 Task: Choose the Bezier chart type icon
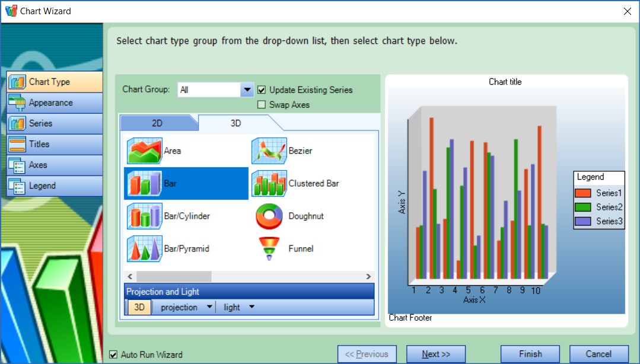coord(269,151)
